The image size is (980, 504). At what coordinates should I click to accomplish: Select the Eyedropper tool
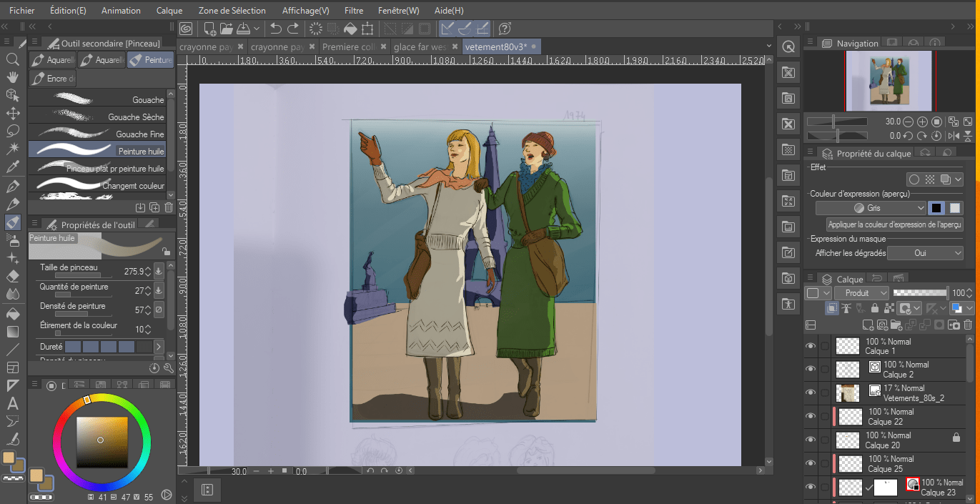coord(12,167)
